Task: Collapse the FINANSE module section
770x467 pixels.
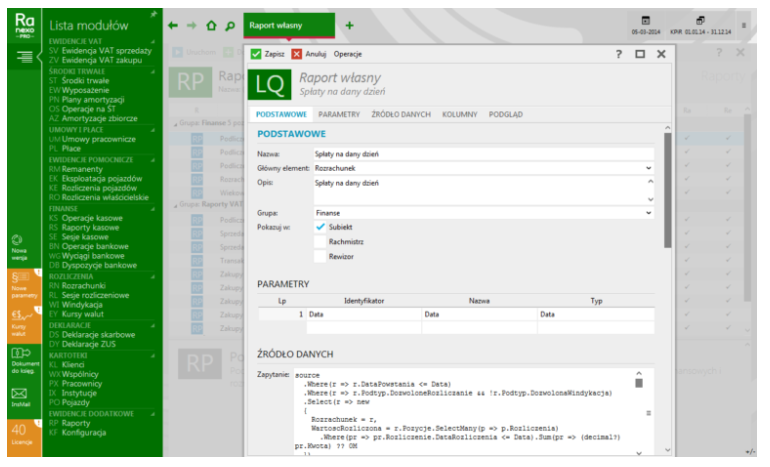Action: [x=153, y=209]
